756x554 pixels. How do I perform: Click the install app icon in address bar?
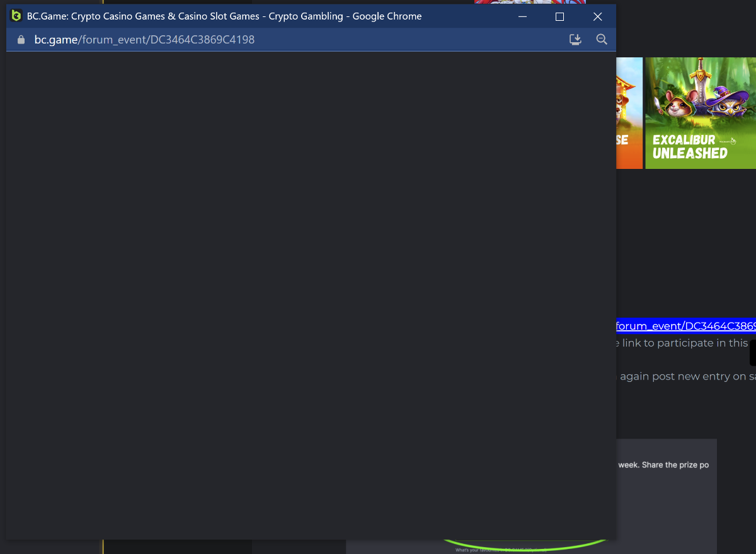tap(575, 40)
